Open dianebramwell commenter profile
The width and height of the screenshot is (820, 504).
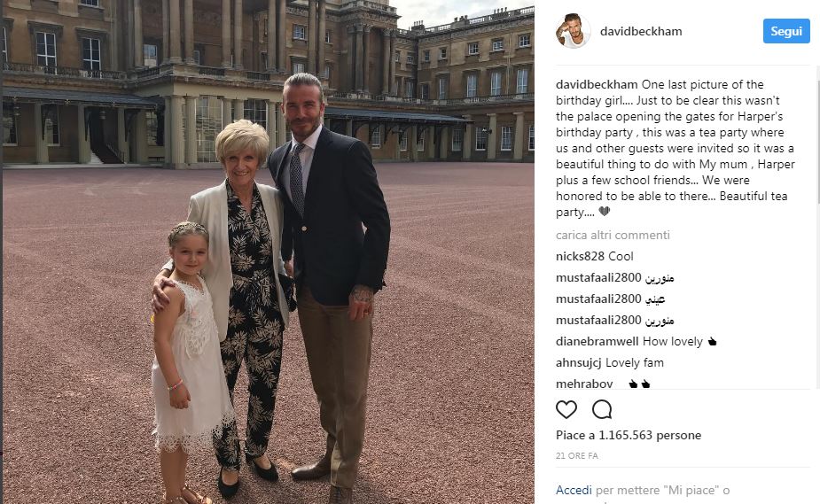(597, 342)
